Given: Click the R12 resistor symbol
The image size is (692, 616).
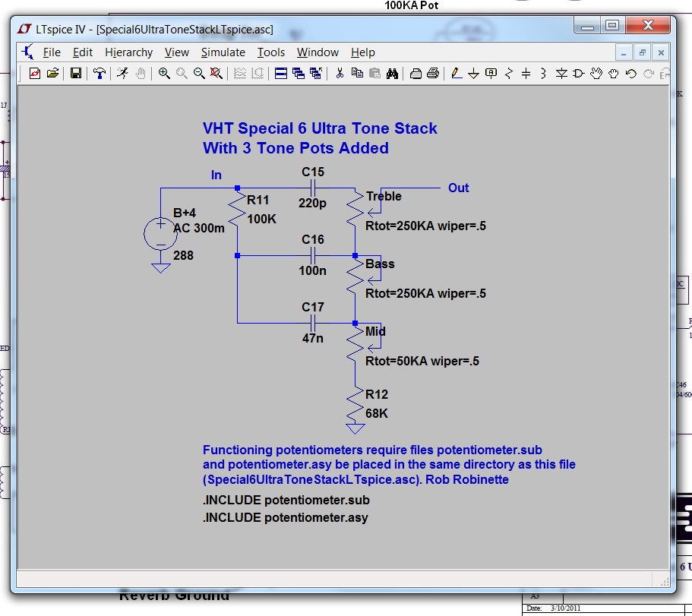Looking at the screenshot, I should (355, 404).
